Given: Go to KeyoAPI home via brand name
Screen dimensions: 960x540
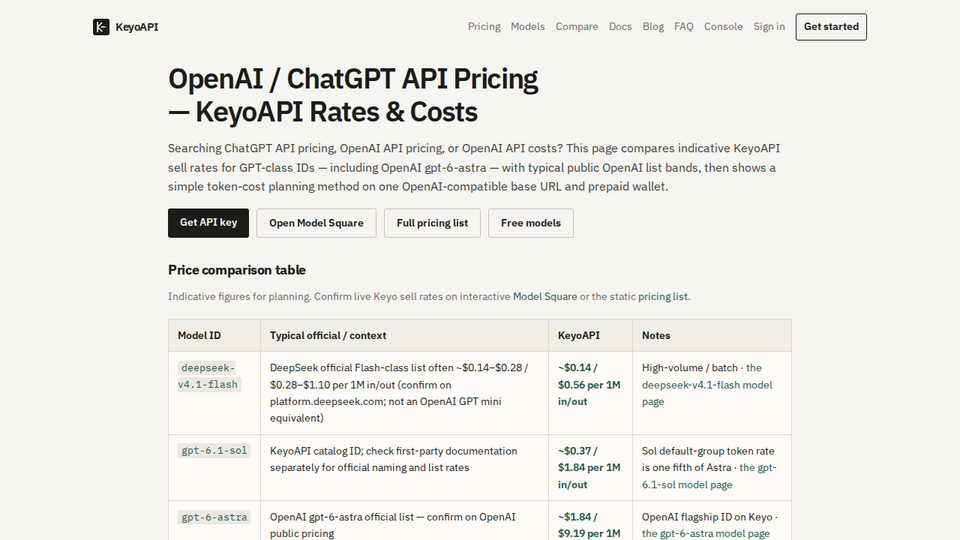Looking at the screenshot, I should [137, 27].
